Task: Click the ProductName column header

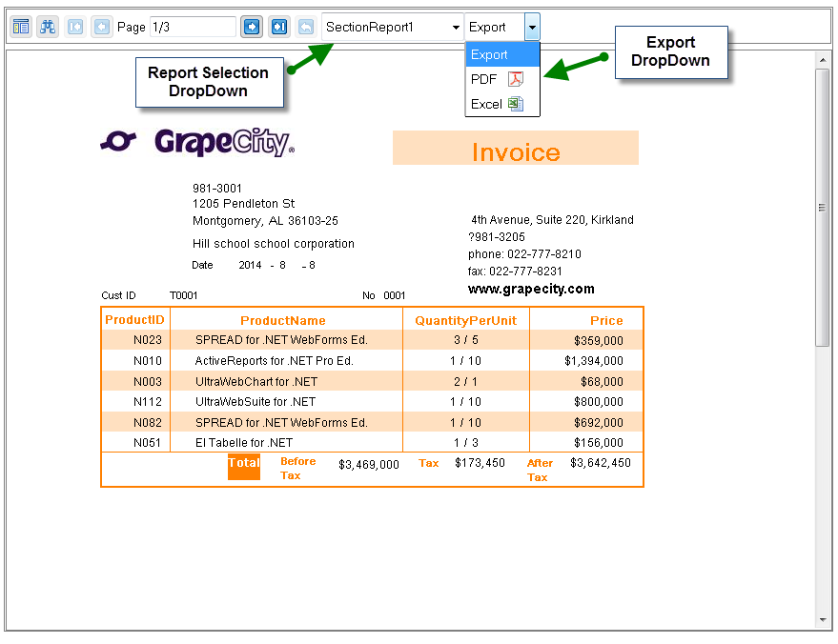Action: pos(283,320)
